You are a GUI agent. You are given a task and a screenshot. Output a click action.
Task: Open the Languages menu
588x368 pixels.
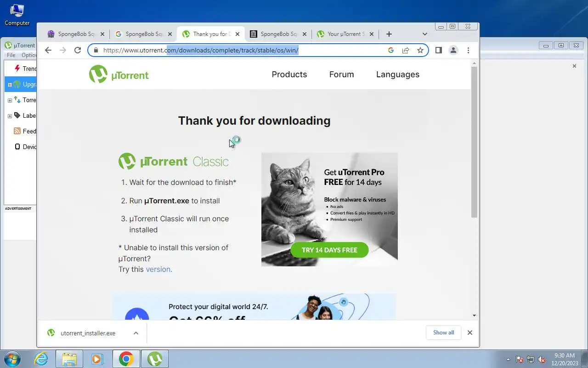(398, 75)
